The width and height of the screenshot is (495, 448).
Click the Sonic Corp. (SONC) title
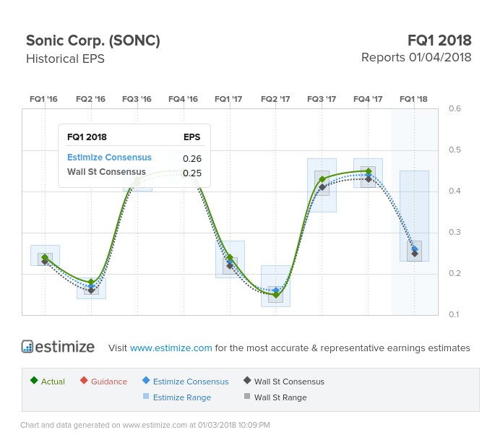[x=93, y=40]
